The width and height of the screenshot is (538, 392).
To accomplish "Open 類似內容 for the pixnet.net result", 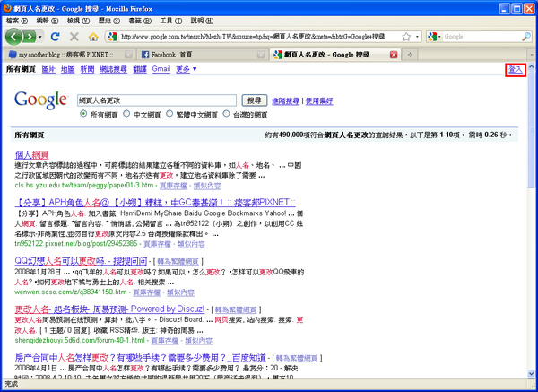I will pyautogui.click(x=191, y=244).
